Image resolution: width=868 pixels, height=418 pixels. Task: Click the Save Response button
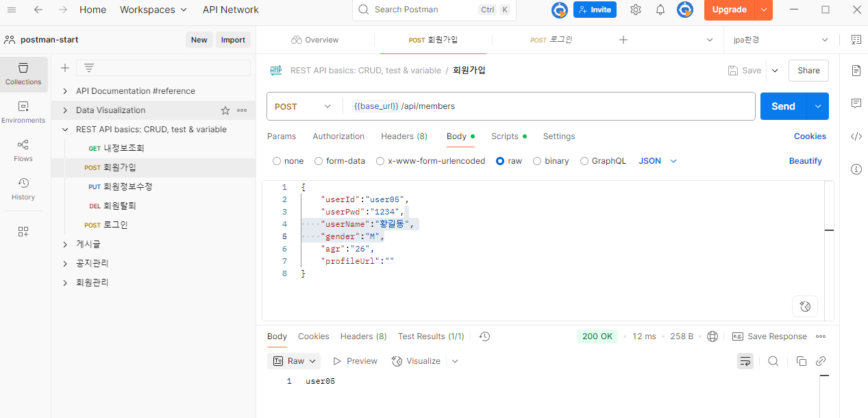click(x=769, y=336)
